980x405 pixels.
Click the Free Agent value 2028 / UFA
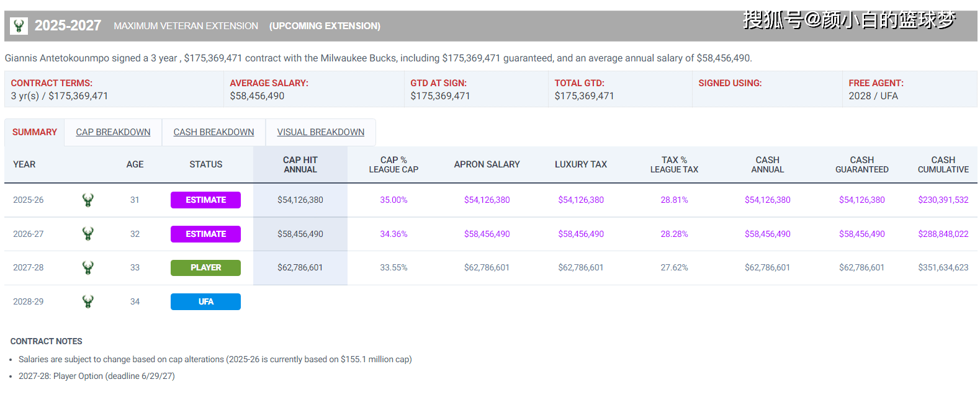point(873,96)
